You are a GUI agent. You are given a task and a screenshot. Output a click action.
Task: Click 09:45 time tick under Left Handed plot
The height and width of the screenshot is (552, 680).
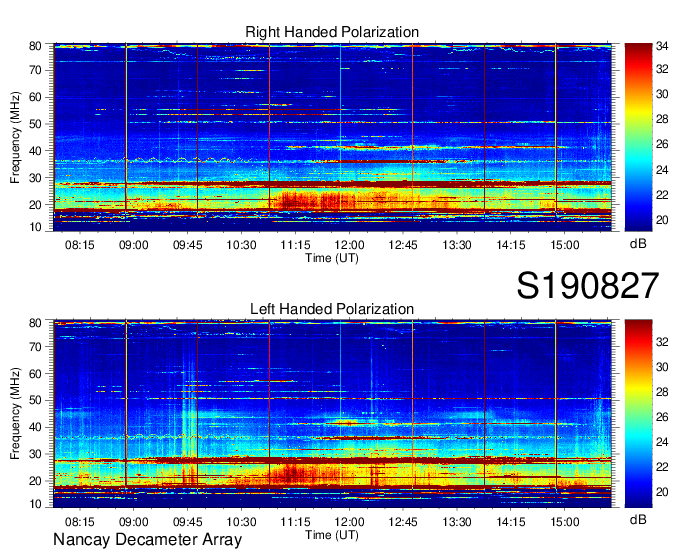coord(188,522)
